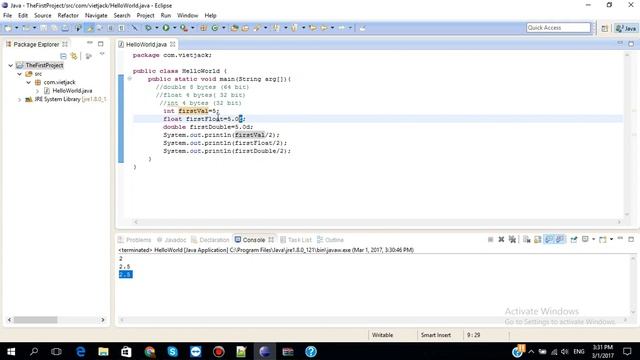Toggle Link with Editor in Package Explorer
Image resolution: width=640 pixels, height=360 pixels.
click(74, 56)
